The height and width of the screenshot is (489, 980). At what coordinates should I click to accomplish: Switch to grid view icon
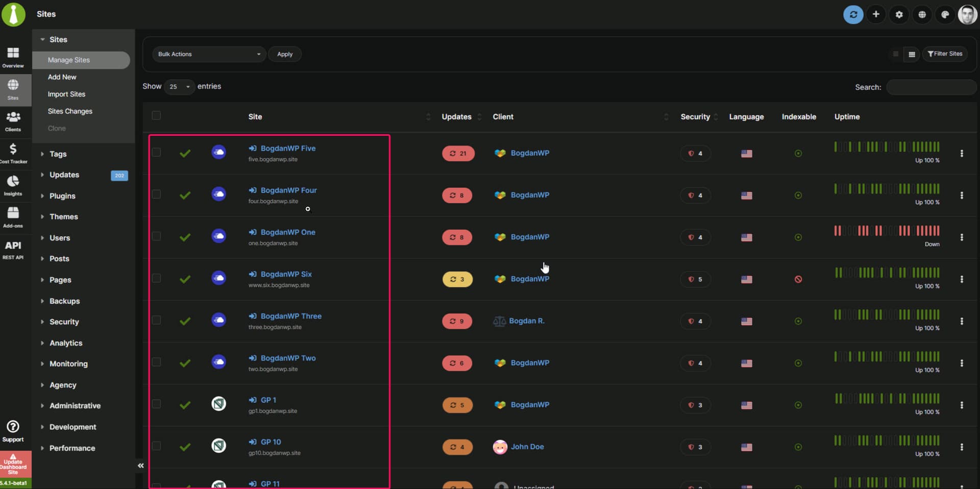pos(912,54)
